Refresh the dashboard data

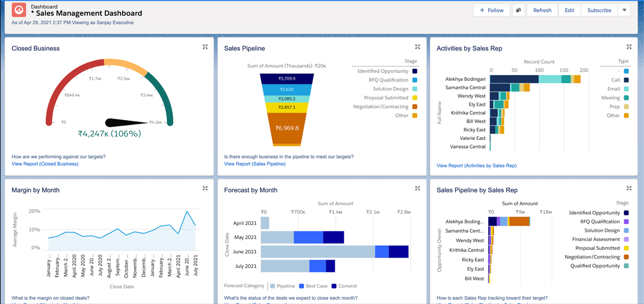tap(542, 10)
